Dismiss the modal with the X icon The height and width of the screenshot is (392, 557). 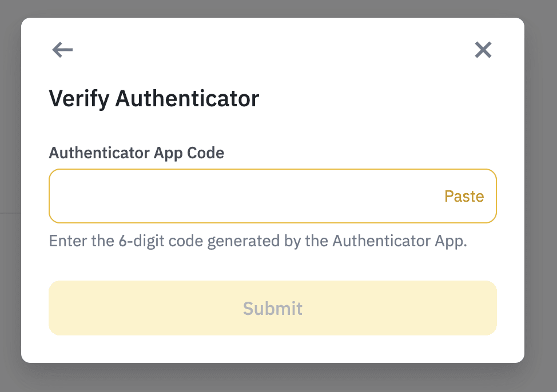pos(483,50)
